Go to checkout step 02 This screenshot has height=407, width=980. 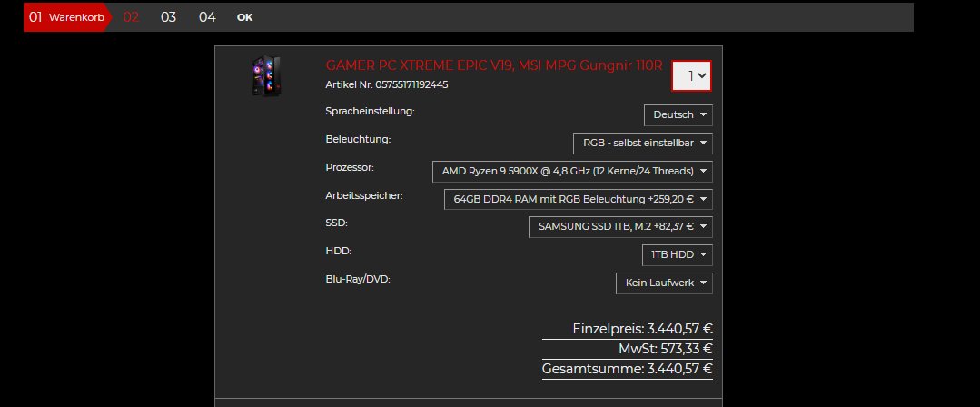(x=131, y=17)
